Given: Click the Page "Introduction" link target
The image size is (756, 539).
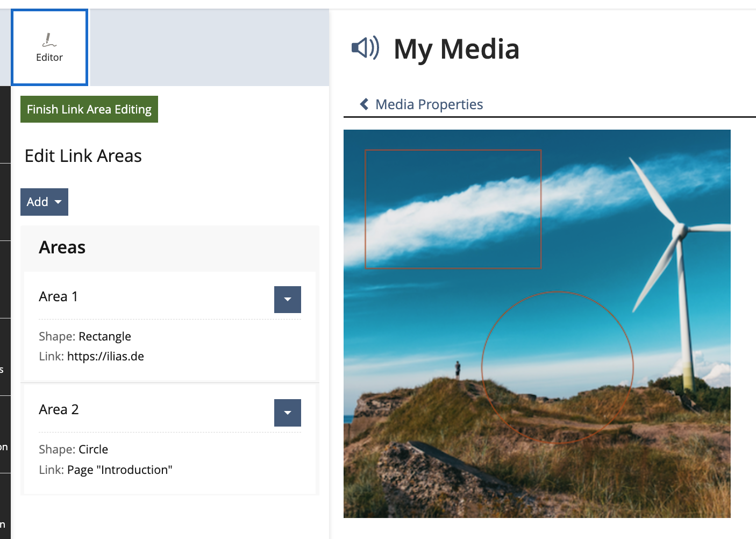Looking at the screenshot, I should [x=119, y=470].
